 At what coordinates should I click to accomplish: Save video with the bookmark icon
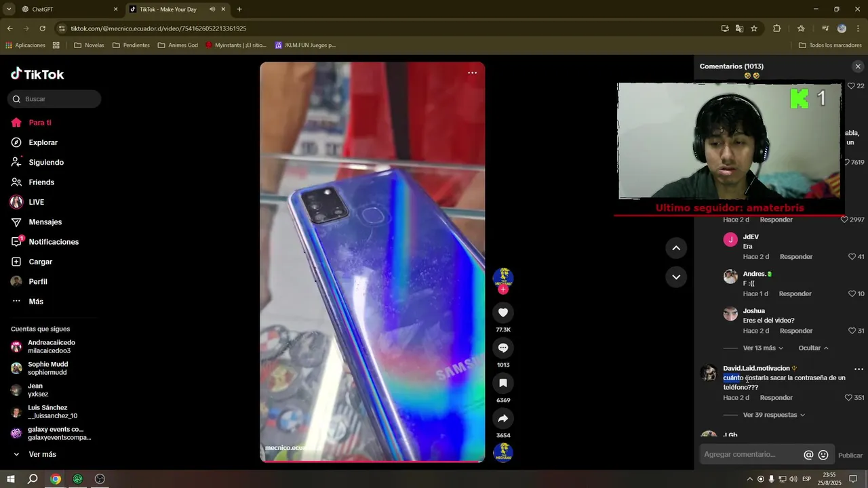[502, 383]
